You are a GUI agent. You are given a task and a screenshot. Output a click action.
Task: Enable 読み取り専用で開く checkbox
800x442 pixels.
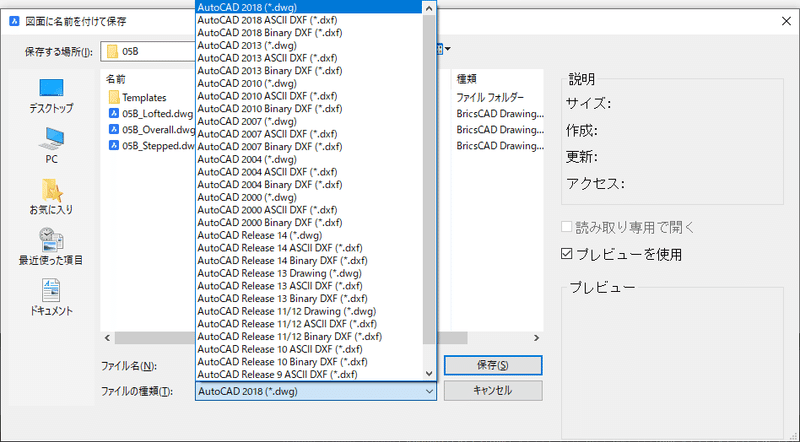(x=566, y=227)
